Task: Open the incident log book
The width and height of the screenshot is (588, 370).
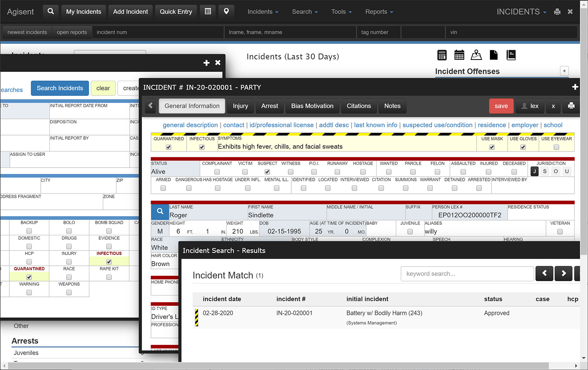Action: [511, 55]
